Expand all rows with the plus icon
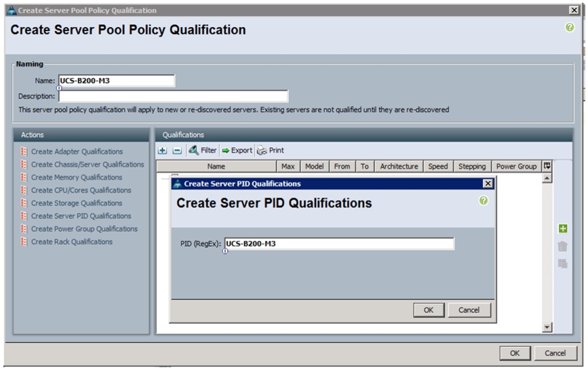The height and width of the screenshot is (370, 588). (x=162, y=150)
